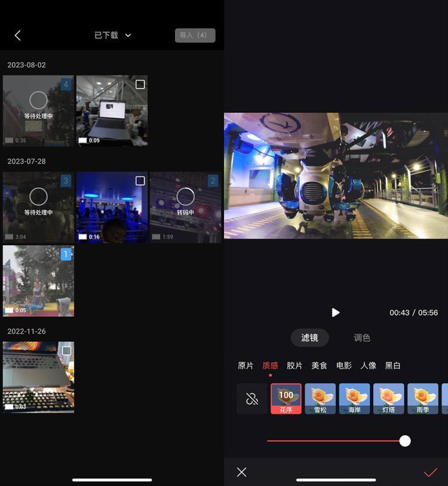Select the no-filter icon
Screen dimensions: 448x486
coord(251,399)
